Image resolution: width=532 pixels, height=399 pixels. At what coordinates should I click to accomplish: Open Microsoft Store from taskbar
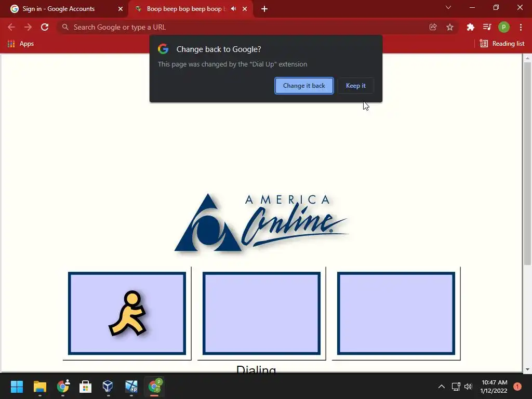86,387
